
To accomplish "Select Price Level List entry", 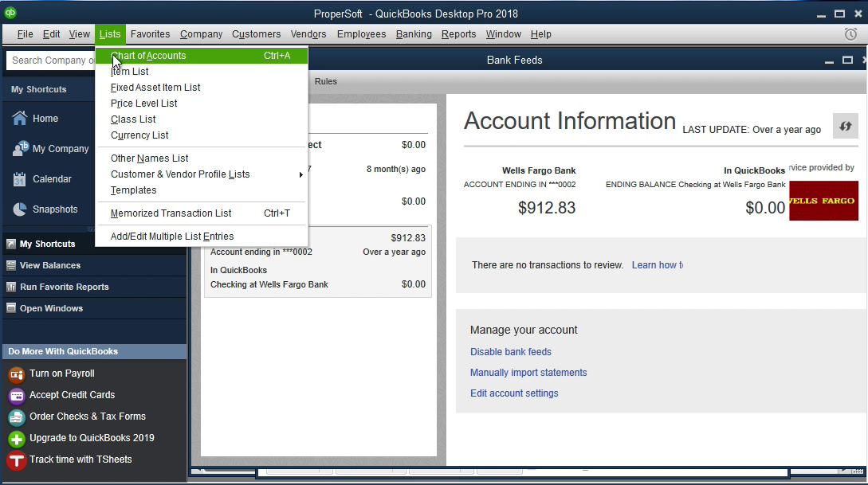I will [202, 104].
